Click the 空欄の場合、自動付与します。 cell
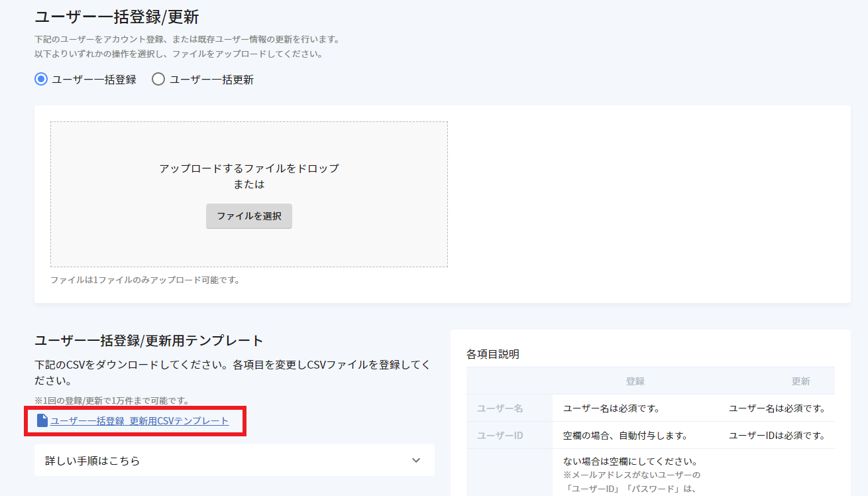The height and width of the screenshot is (496, 868). [x=625, y=436]
